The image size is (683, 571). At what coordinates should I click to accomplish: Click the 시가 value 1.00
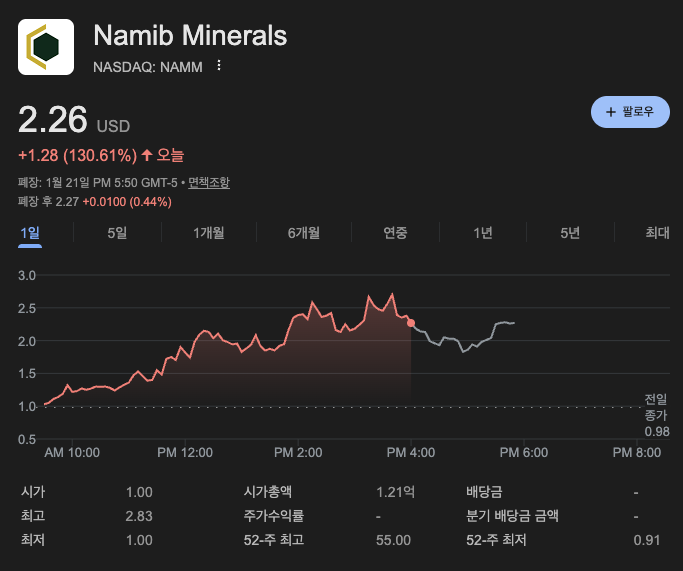point(139,492)
